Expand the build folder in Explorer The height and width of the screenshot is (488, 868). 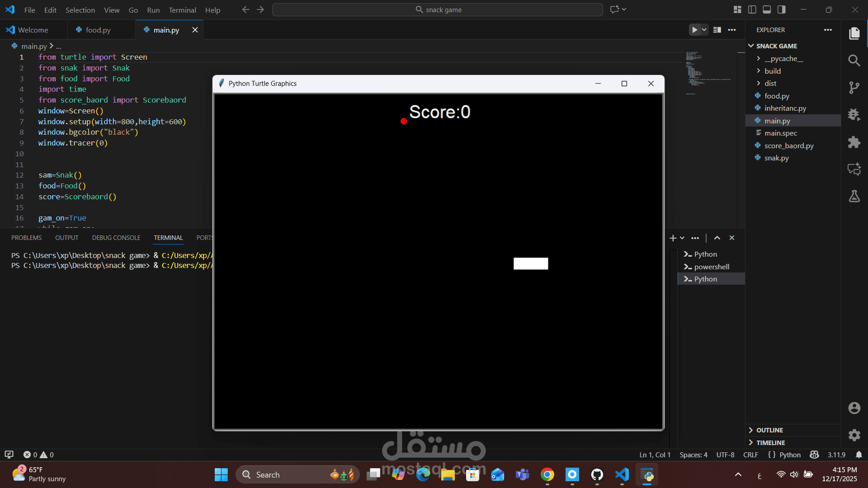point(759,71)
